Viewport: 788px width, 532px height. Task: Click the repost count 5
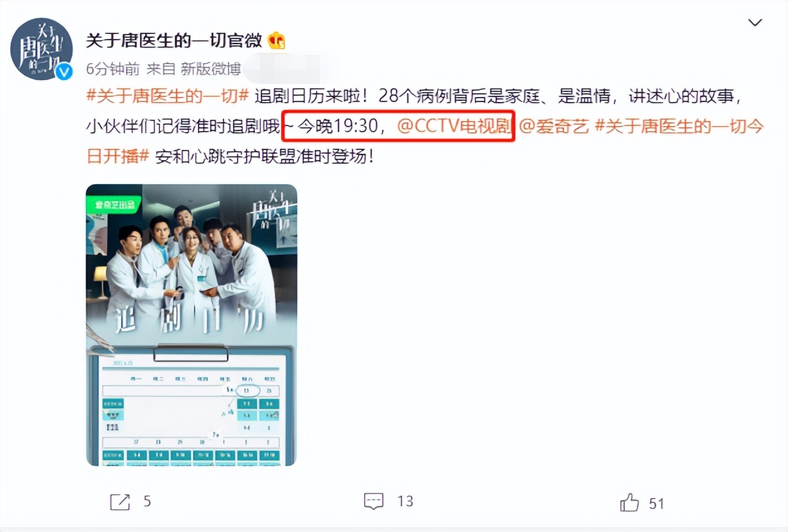tap(147, 502)
